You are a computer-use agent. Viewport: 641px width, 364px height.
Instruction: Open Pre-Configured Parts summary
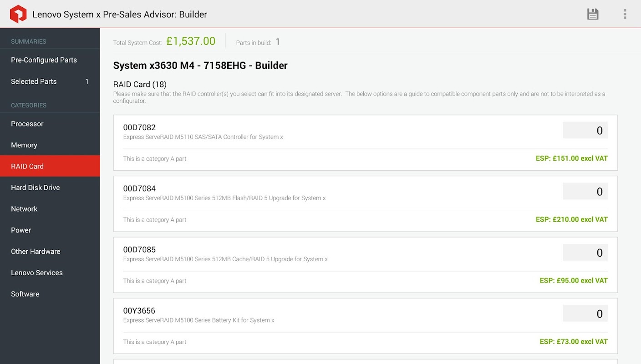pos(50,60)
